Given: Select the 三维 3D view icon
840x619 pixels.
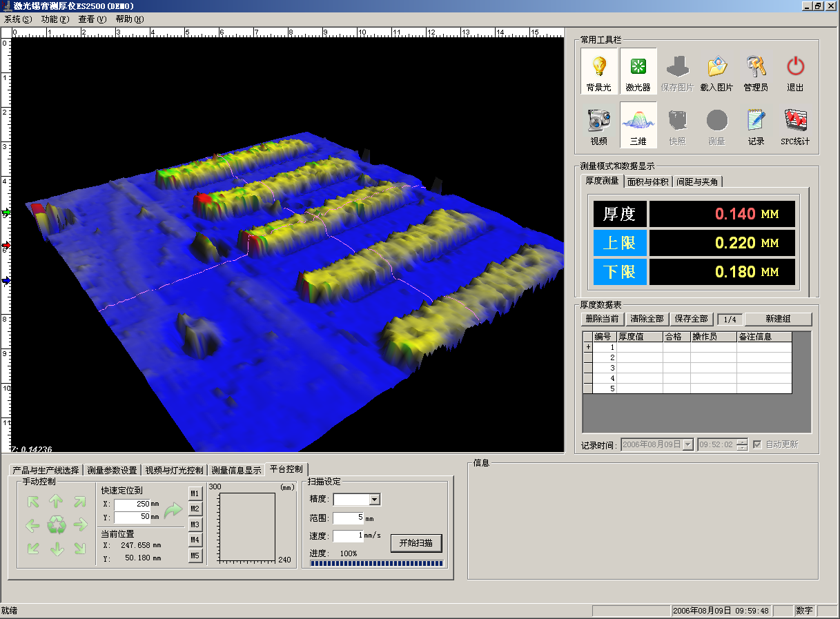Looking at the screenshot, I should [x=638, y=121].
